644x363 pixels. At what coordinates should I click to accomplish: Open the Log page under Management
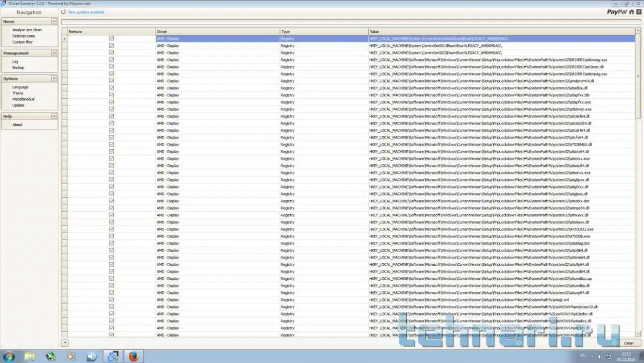pos(15,61)
